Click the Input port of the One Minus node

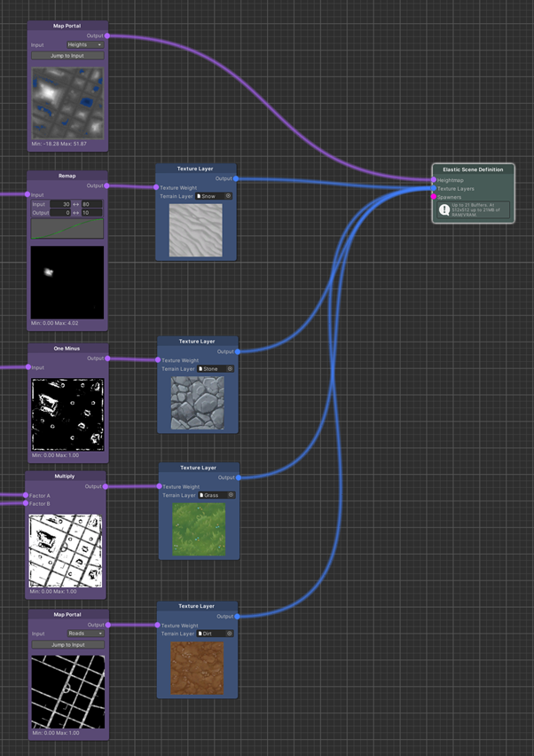(x=28, y=367)
